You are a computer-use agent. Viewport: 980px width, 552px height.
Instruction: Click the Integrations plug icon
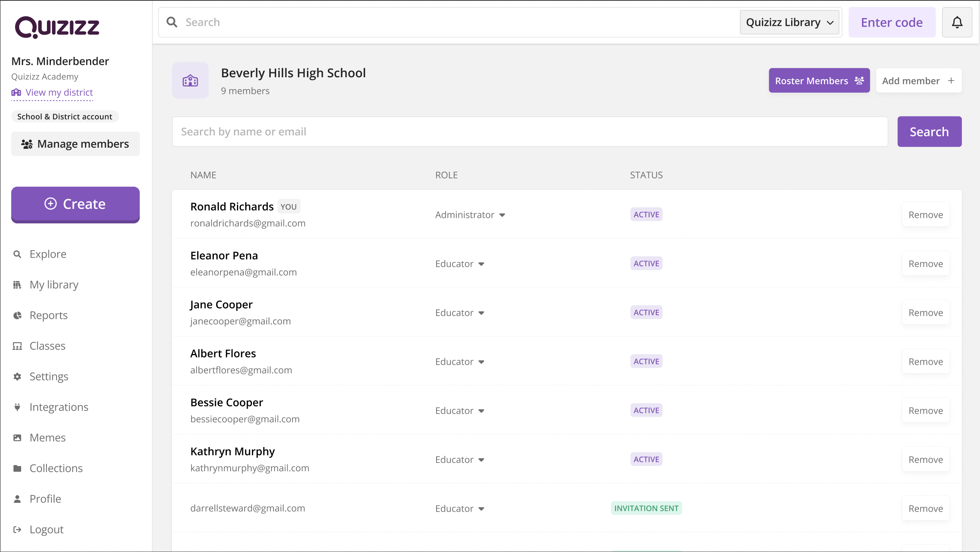(x=17, y=407)
